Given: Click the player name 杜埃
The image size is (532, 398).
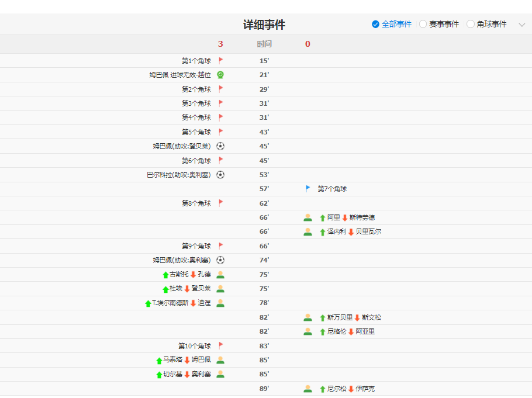Looking at the screenshot, I should click(x=176, y=288).
